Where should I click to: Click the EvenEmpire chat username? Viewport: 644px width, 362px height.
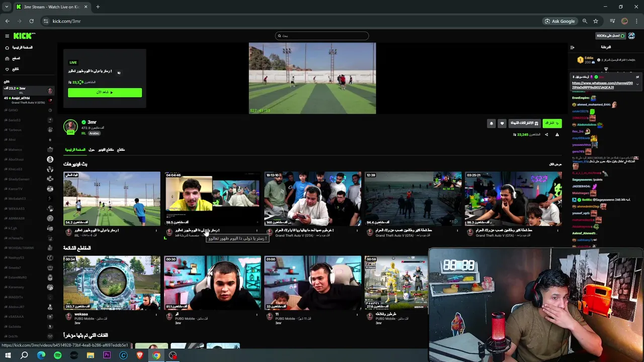click(x=580, y=98)
